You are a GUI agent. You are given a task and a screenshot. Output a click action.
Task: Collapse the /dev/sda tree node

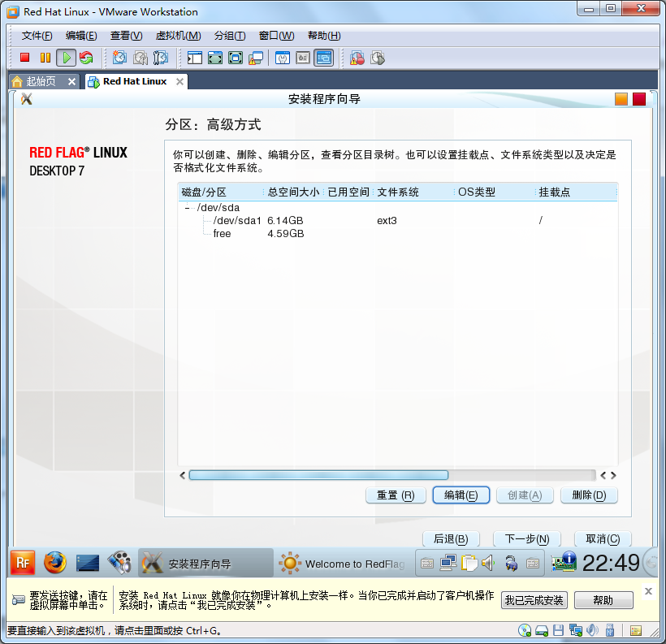click(187, 208)
